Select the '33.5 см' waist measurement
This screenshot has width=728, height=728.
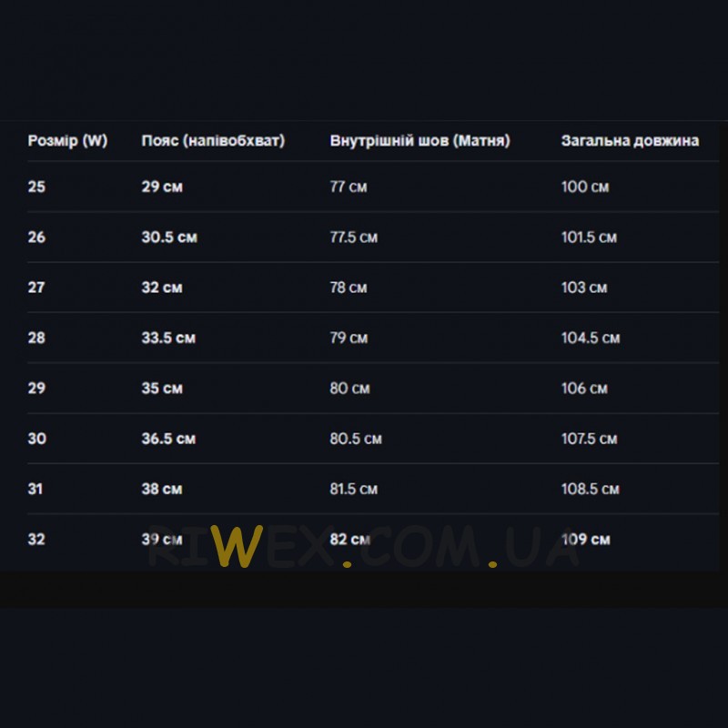click(x=168, y=339)
